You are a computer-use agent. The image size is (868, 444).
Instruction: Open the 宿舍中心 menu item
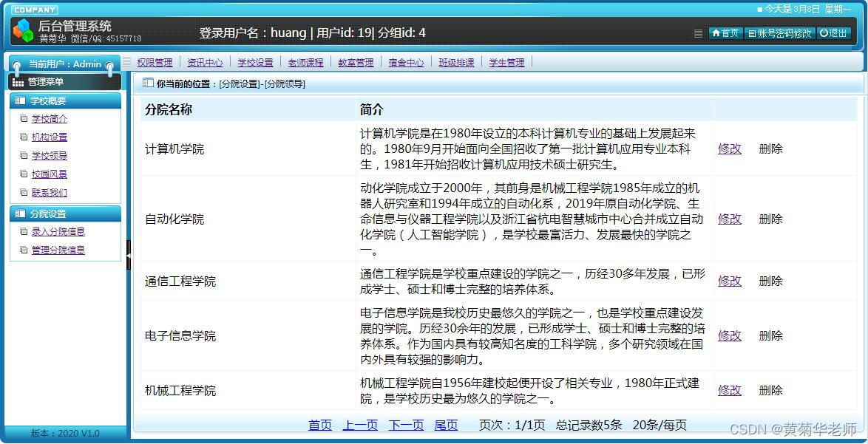click(x=406, y=62)
